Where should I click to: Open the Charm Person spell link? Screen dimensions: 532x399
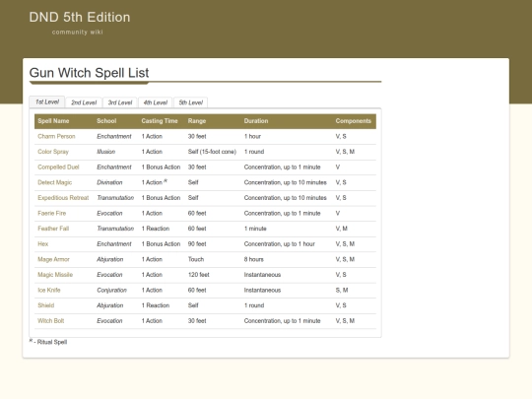(56, 136)
